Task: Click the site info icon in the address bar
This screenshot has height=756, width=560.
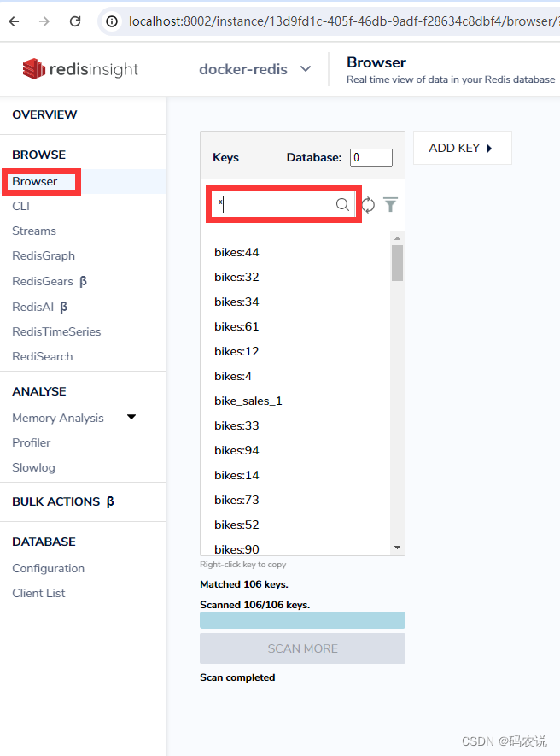Action: click(x=112, y=21)
